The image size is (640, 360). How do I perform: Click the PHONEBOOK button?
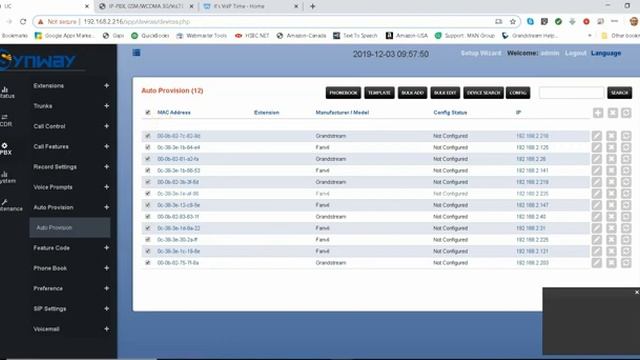click(x=343, y=93)
